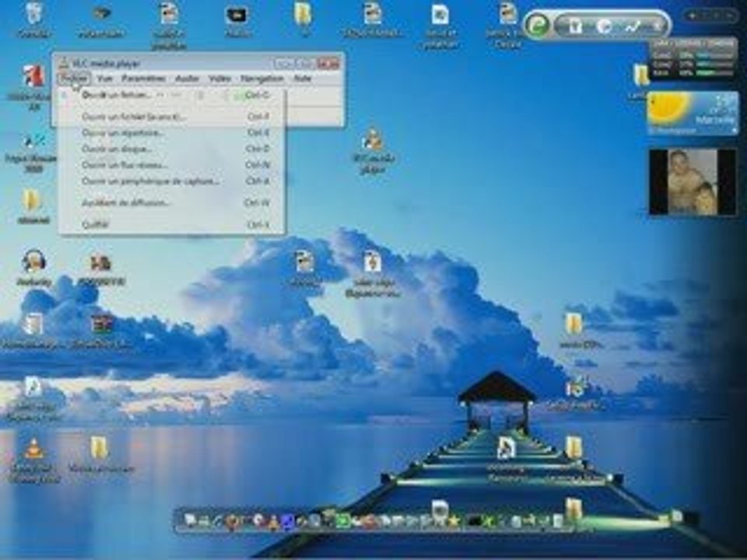Close the open Fichier menu in VLC
The width and height of the screenshot is (747, 560).
point(75,79)
